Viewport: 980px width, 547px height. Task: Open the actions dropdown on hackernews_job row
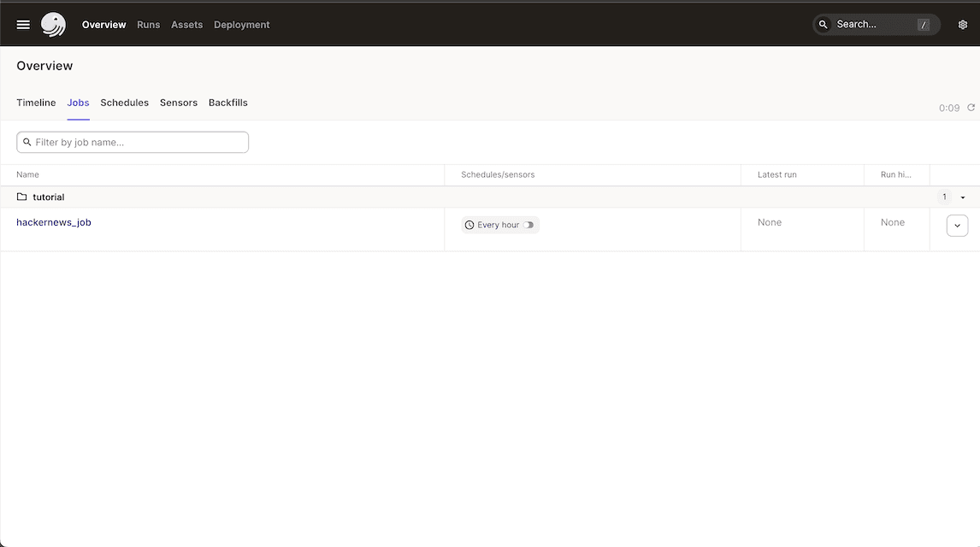(x=957, y=225)
